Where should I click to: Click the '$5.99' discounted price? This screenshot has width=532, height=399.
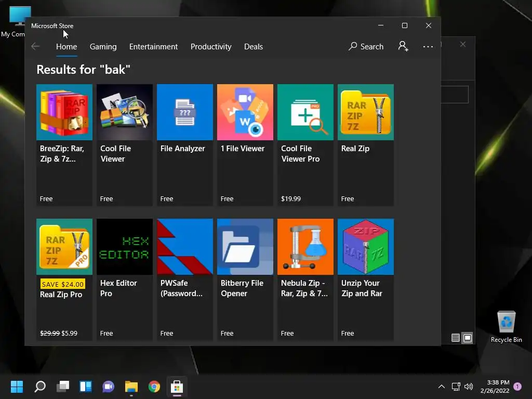pos(69,333)
